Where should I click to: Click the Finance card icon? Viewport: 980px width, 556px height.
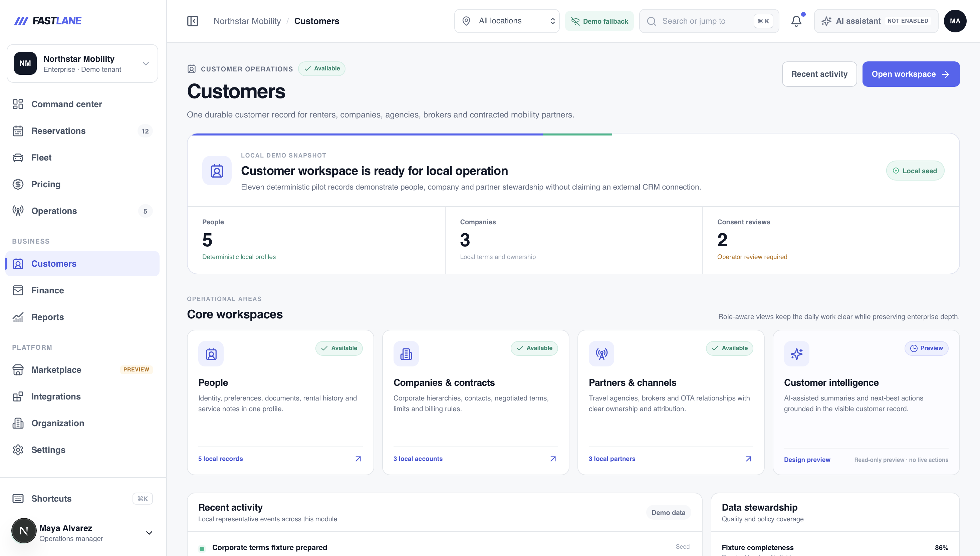18,291
